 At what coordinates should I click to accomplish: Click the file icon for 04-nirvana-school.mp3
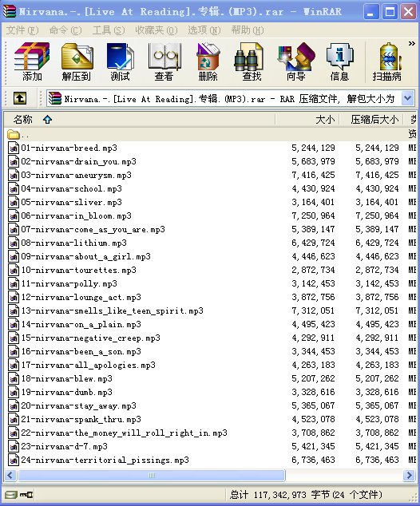[14, 188]
